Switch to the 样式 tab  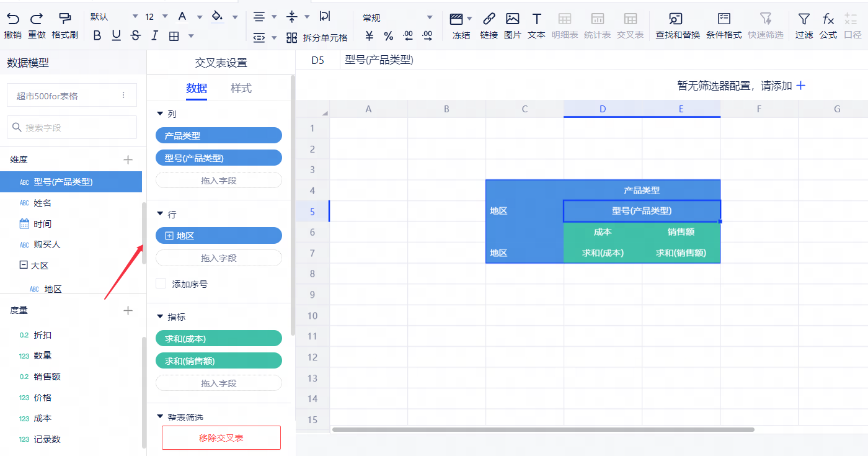[241, 88]
